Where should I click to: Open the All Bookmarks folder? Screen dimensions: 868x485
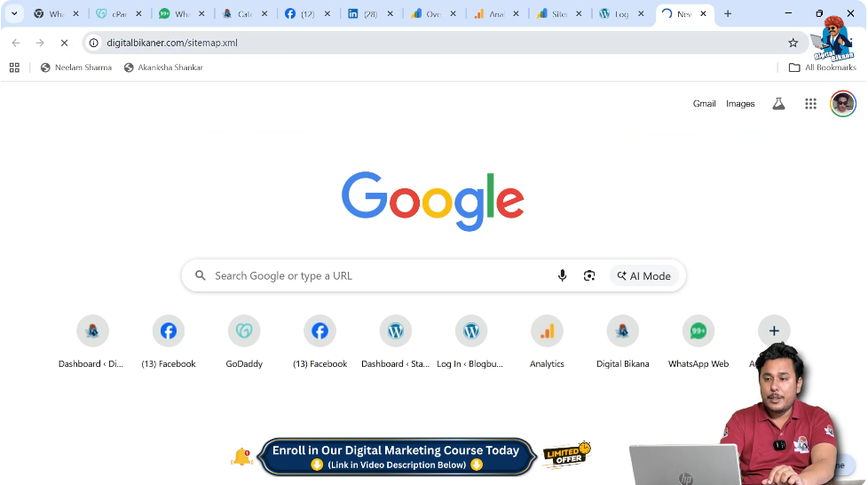pyautogui.click(x=823, y=68)
